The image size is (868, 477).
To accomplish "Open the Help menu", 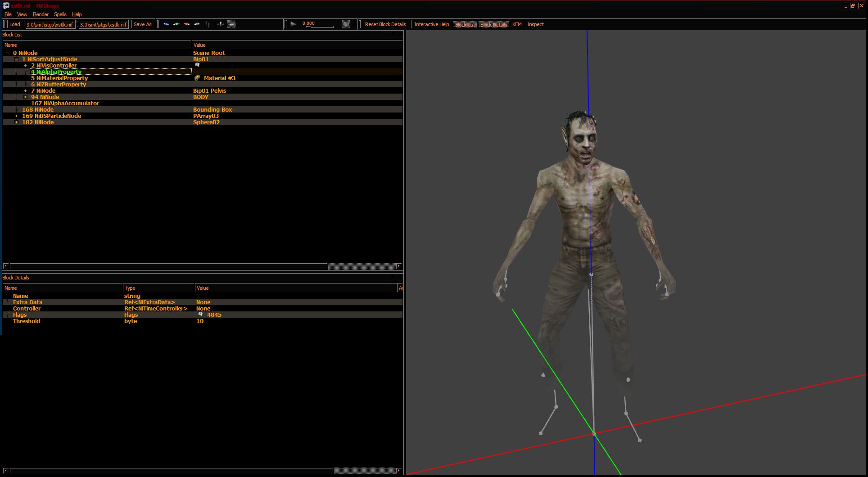I will click(77, 14).
